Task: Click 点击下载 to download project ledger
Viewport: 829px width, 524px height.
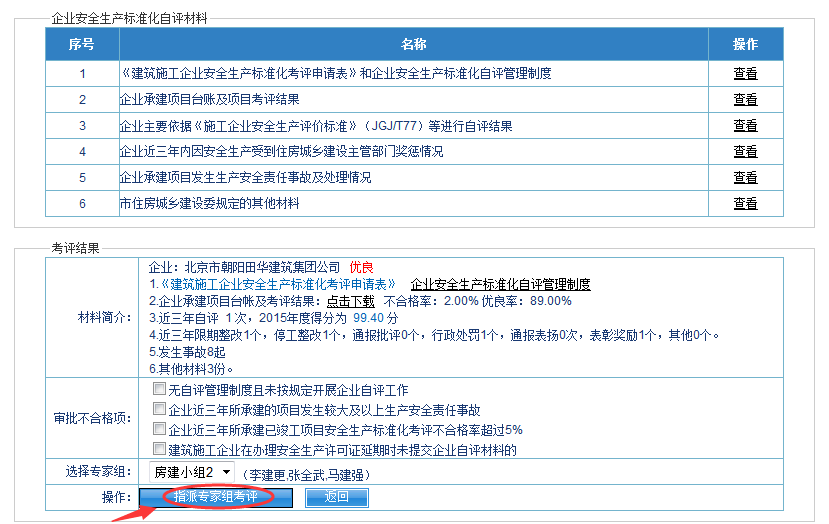Action: tap(350, 301)
